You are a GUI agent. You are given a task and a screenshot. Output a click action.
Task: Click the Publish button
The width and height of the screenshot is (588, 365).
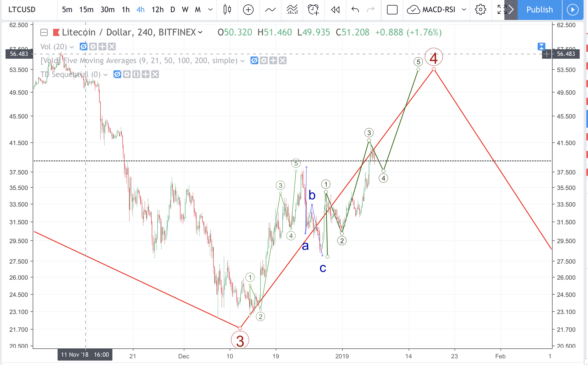pos(539,10)
